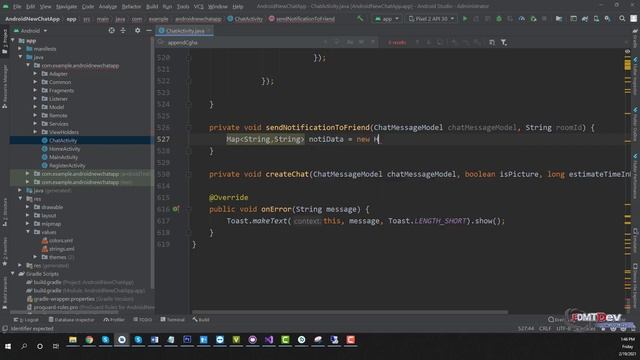Click the Make Project hammer icon
640x360 pixels.
pyautogui.click(x=360, y=19)
